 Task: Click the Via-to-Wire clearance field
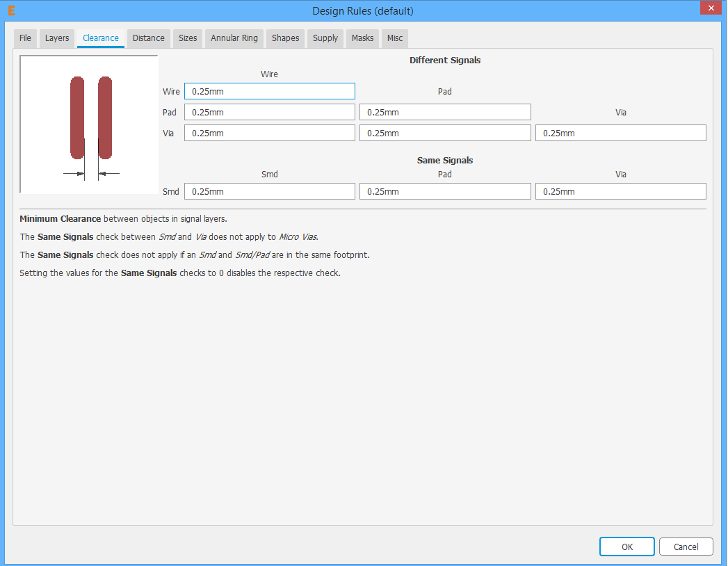pyautogui.click(x=270, y=133)
